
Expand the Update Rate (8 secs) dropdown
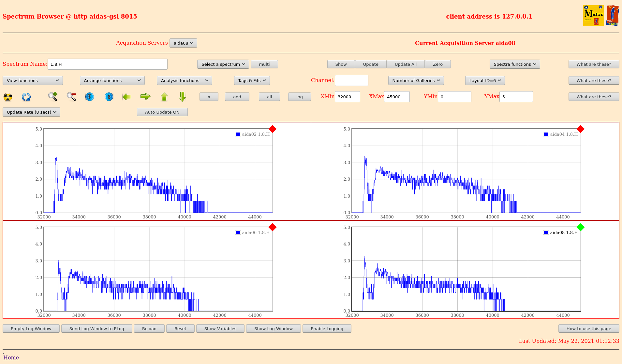click(x=32, y=112)
